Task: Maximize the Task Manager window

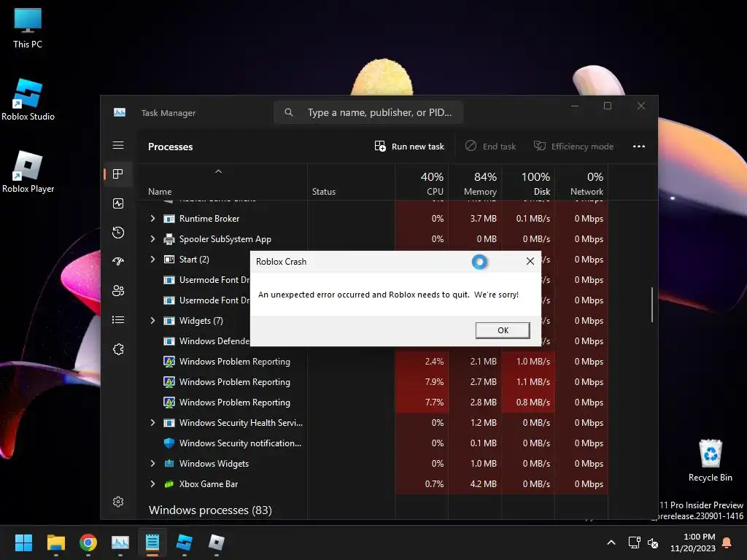Action: point(608,106)
